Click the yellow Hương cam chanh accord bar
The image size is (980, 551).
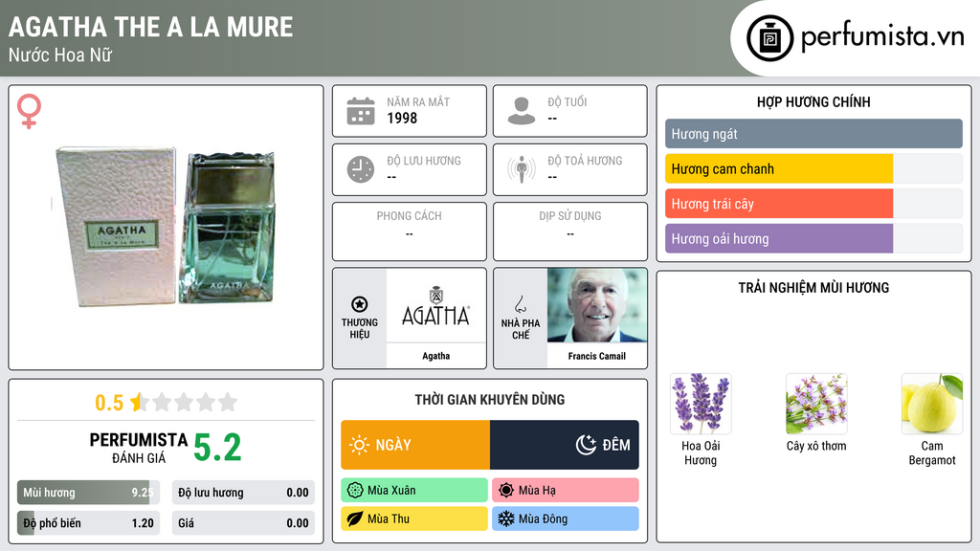point(813,168)
